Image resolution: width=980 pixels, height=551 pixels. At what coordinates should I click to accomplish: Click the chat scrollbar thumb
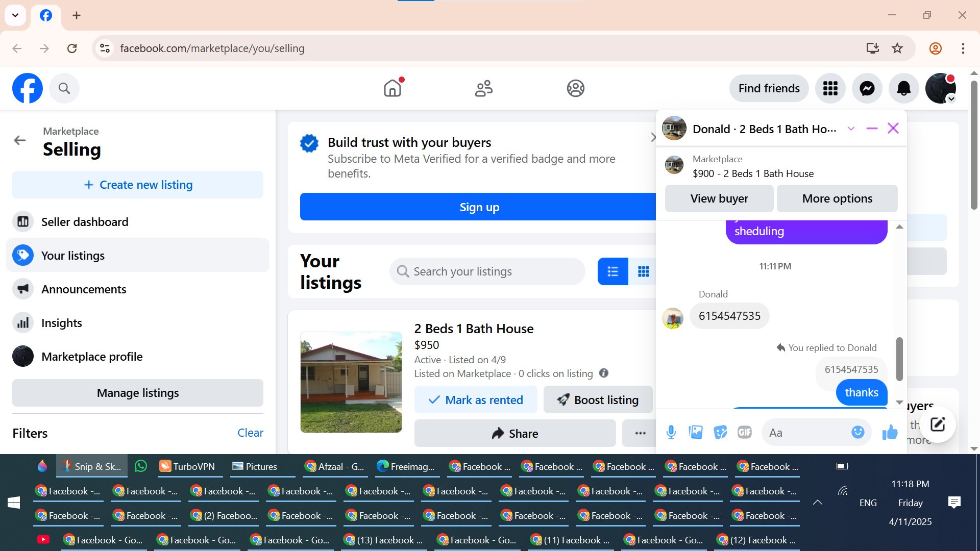[899, 359]
